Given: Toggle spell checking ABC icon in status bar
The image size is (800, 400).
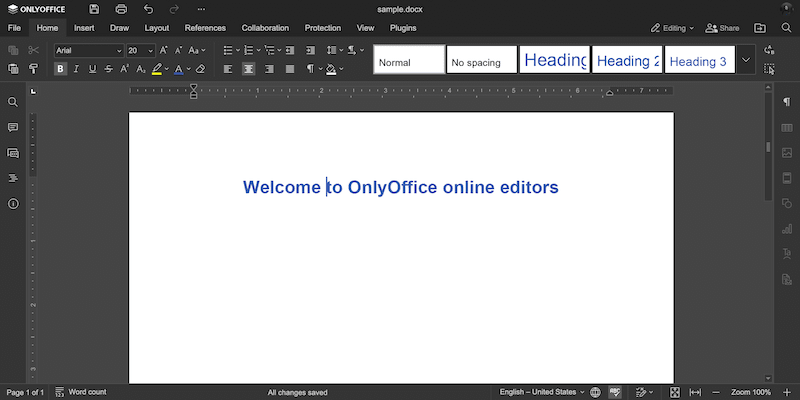Looking at the screenshot, I should pyautogui.click(x=615, y=392).
